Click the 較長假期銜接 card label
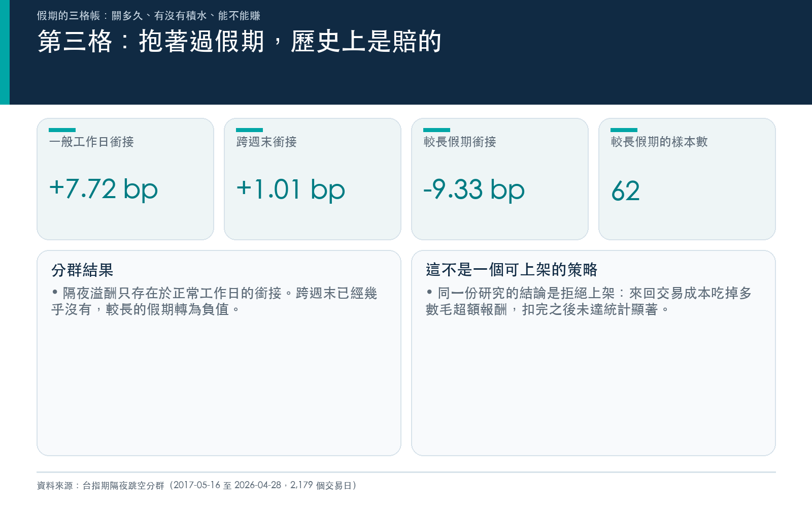Screen dimensions: 812x508 point(460,142)
